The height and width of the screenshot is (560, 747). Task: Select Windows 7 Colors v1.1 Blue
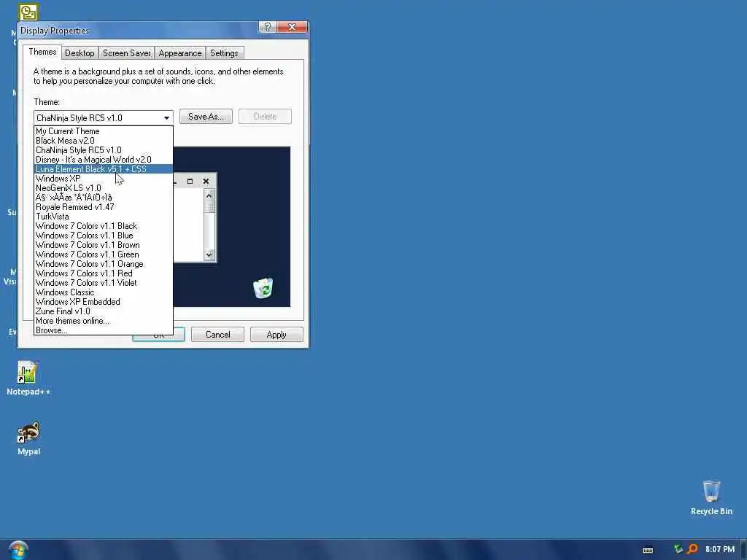click(x=104, y=236)
